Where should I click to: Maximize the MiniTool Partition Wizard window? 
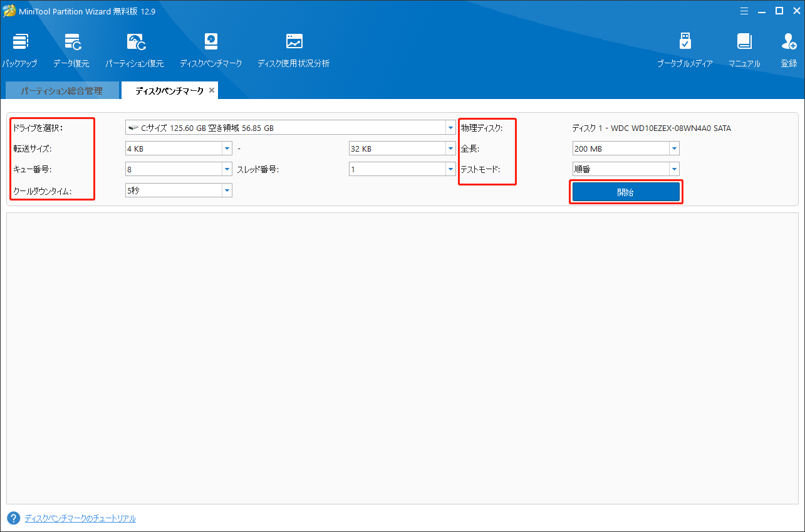point(779,11)
